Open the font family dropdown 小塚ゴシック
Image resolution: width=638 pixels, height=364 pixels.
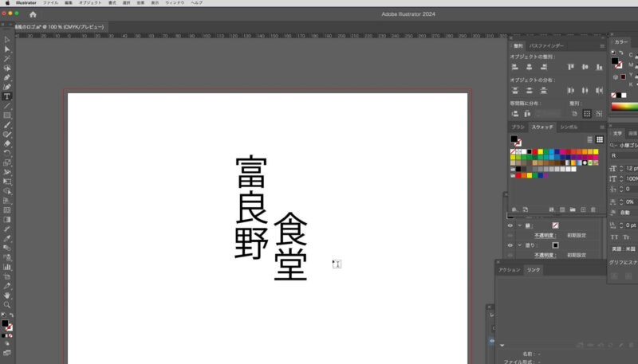click(624, 145)
